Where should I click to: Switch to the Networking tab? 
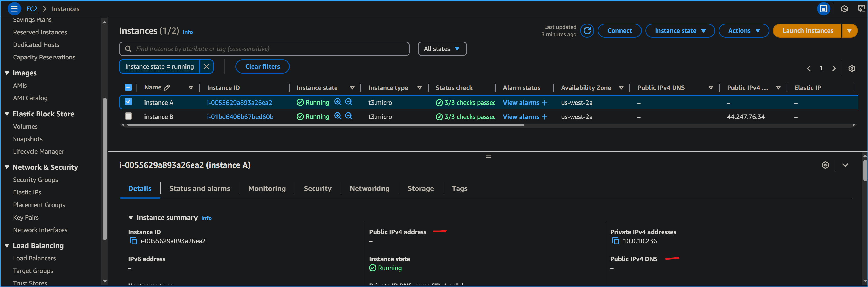(369, 188)
